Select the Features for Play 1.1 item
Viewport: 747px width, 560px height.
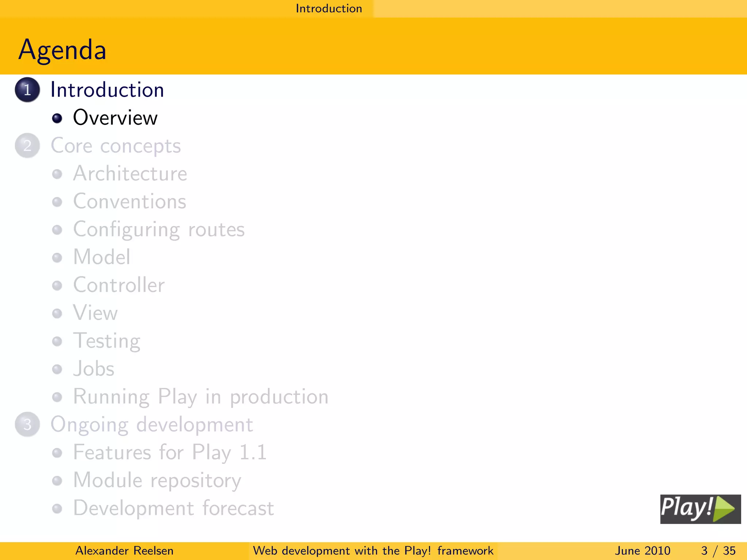coord(170,452)
